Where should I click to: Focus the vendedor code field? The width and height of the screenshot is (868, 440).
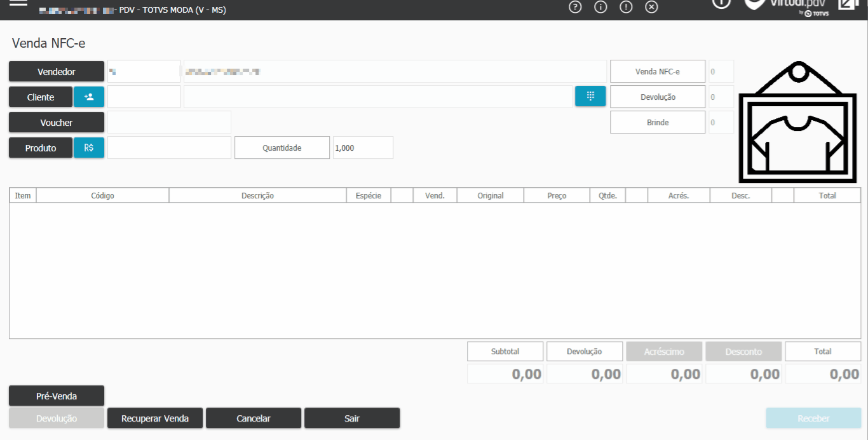[x=144, y=71]
